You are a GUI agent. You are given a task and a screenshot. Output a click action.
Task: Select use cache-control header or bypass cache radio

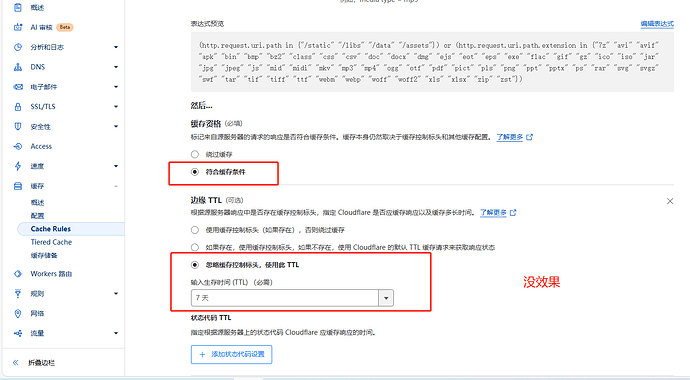[x=195, y=230]
